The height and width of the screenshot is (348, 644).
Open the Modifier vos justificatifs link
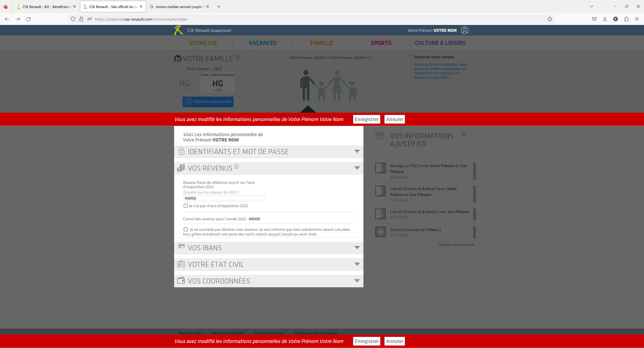456,245
